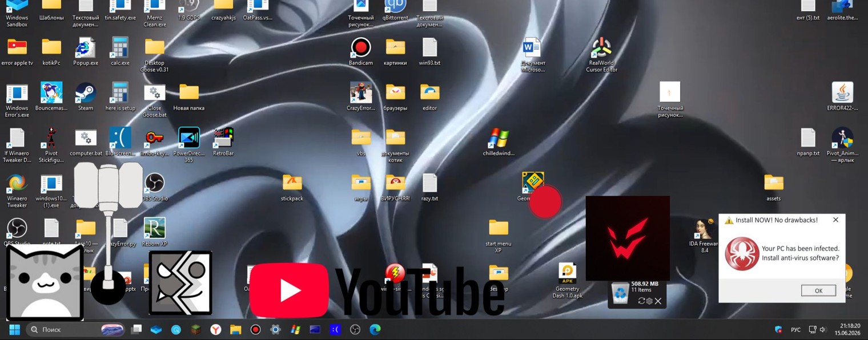Viewport: 868px width, 340px height.
Task: Open the volume control in the tray
Action: click(x=823, y=330)
